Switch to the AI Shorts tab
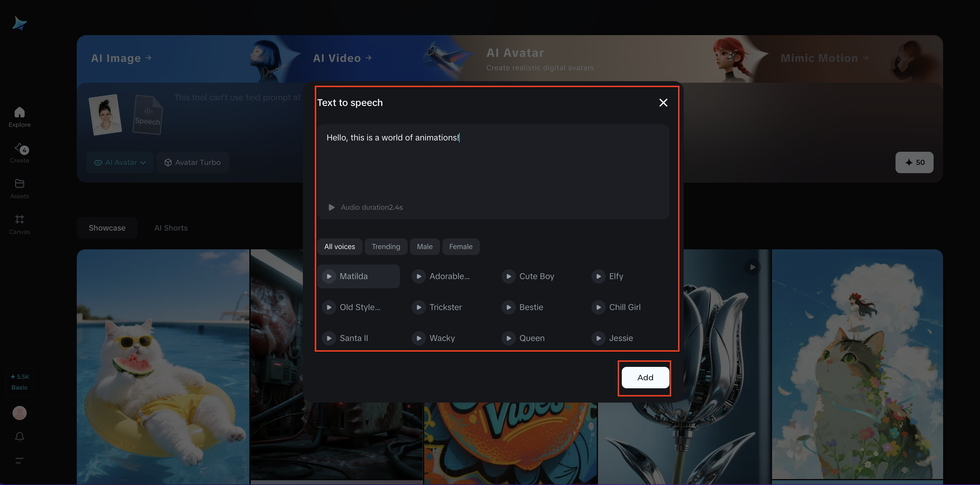980x485 pixels. [x=171, y=228]
